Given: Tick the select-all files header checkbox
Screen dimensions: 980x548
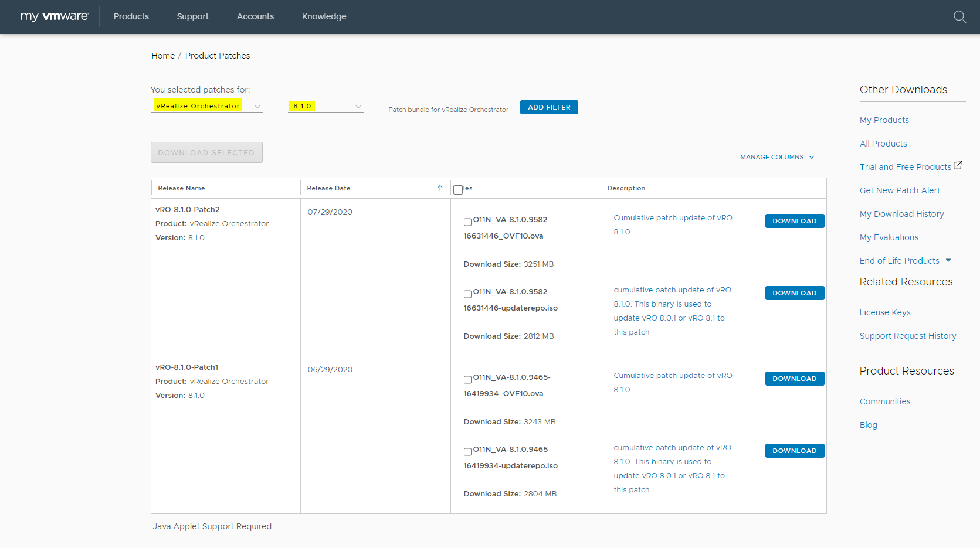Looking at the screenshot, I should tap(458, 189).
